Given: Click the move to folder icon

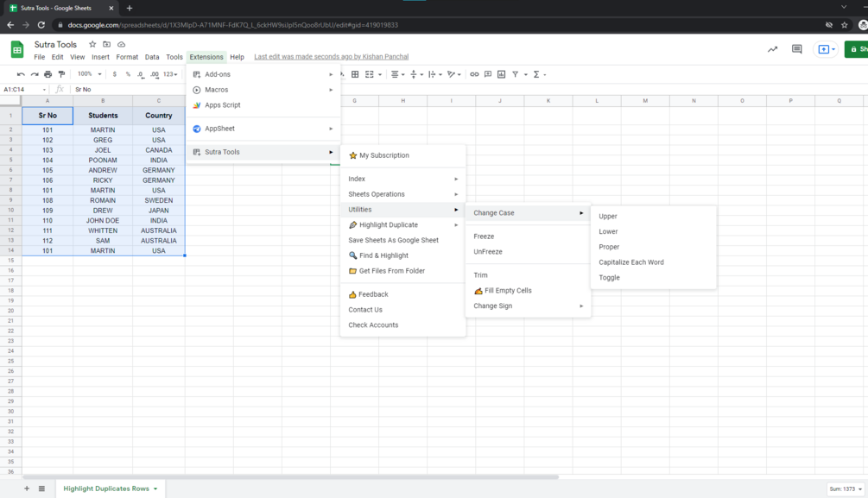Looking at the screenshot, I should click(107, 44).
